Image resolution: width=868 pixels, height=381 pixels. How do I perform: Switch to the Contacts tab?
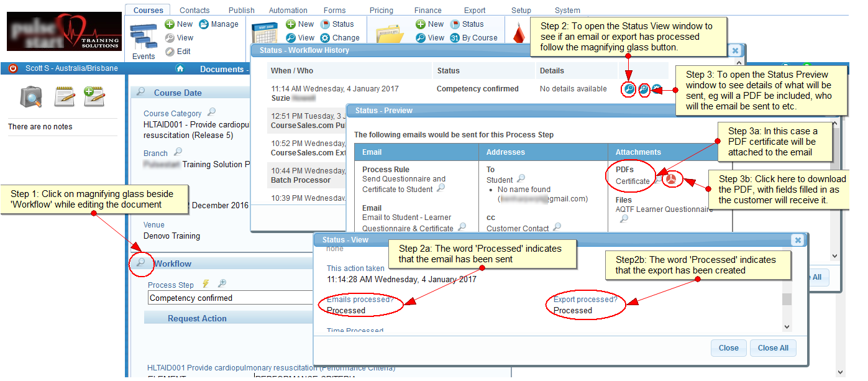point(194,10)
